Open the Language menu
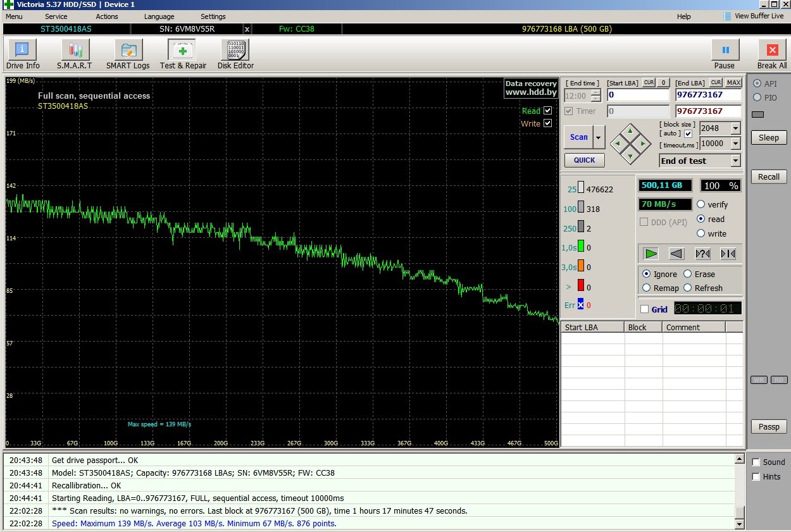 click(x=159, y=16)
